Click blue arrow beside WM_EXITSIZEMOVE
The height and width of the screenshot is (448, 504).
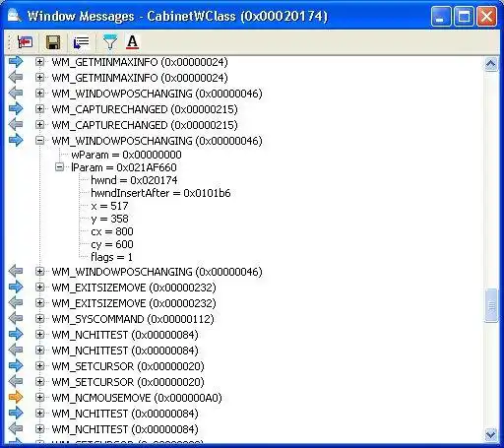tap(16, 287)
